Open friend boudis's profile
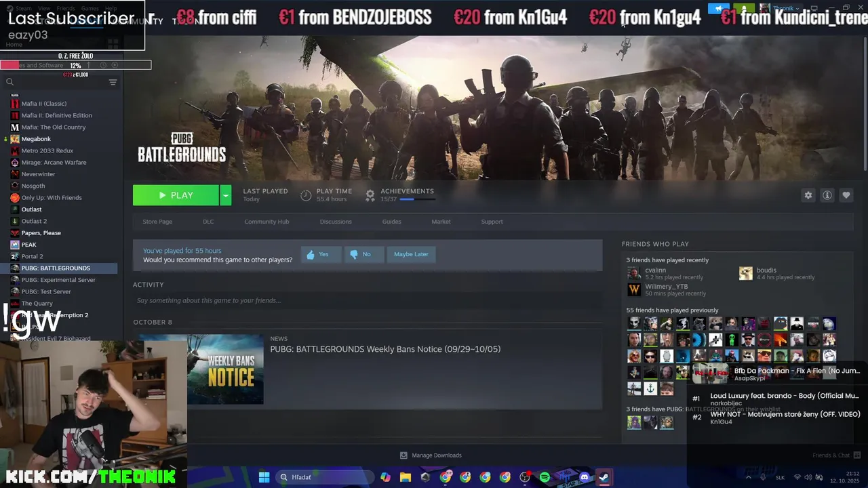Viewport: 868px width, 488px height. pos(766,270)
